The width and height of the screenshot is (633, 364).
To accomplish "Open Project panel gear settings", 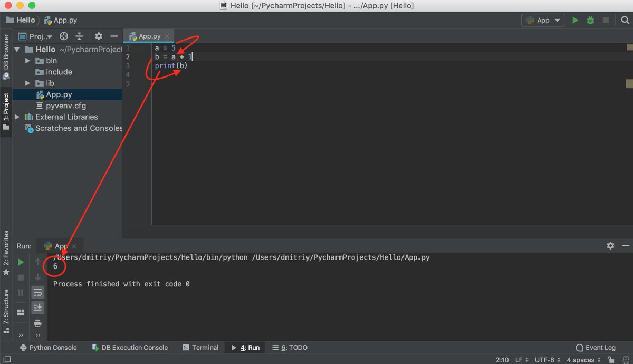I will coord(99,36).
